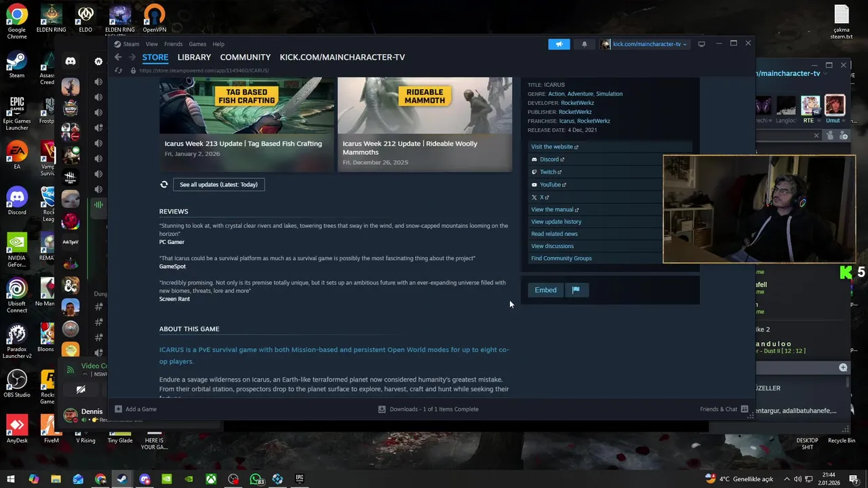Select the Action genre link

[x=556, y=94]
